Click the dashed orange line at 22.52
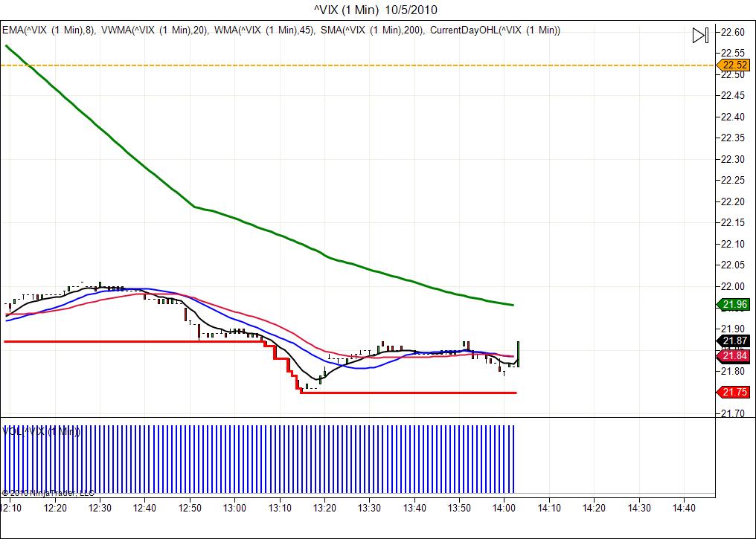Image resolution: width=756 pixels, height=539 pixels. coord(357,65)
